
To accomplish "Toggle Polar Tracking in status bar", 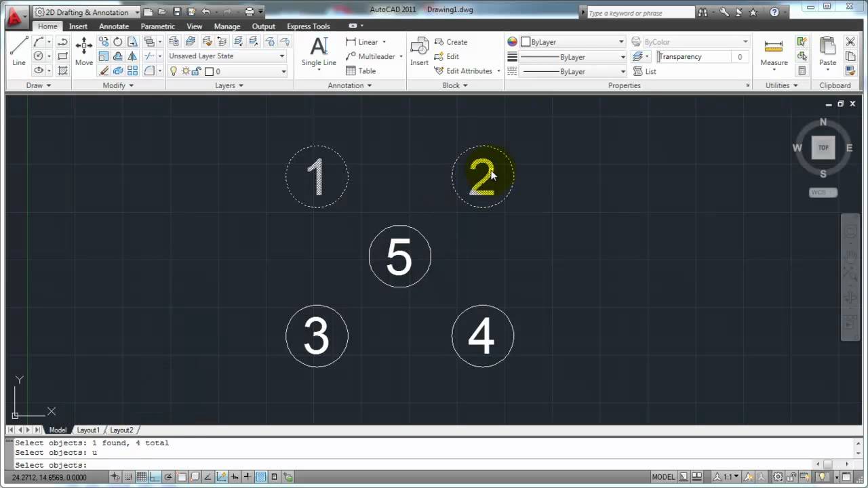I will (x=168, y=477).
